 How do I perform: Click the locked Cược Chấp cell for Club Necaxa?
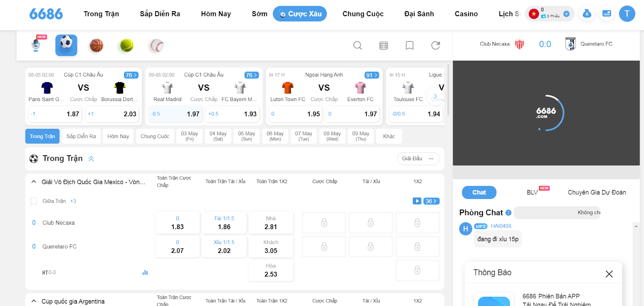[324, 223]
